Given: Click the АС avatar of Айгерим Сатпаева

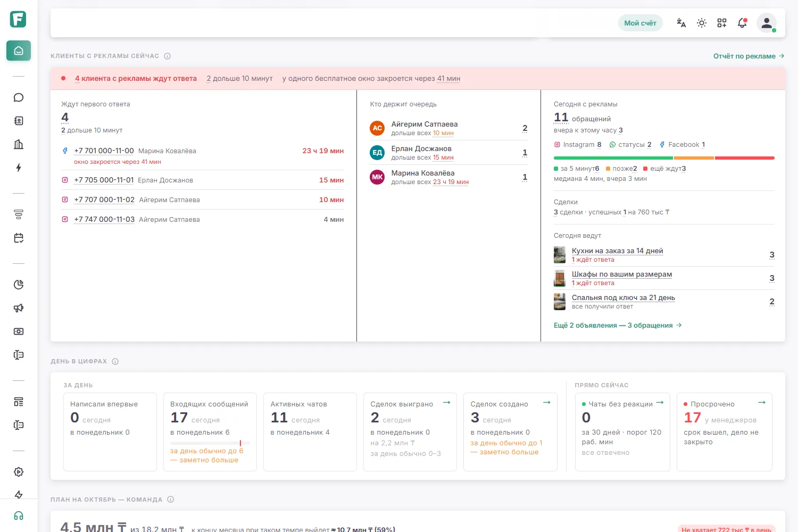Looking at the screenshot, I should [377, 128].
